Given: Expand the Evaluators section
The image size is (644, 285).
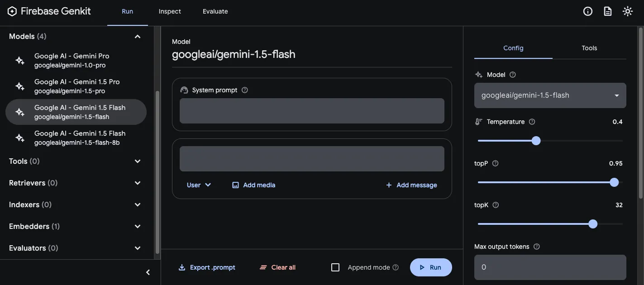Looking at the screenshot, I should (138, 248).
